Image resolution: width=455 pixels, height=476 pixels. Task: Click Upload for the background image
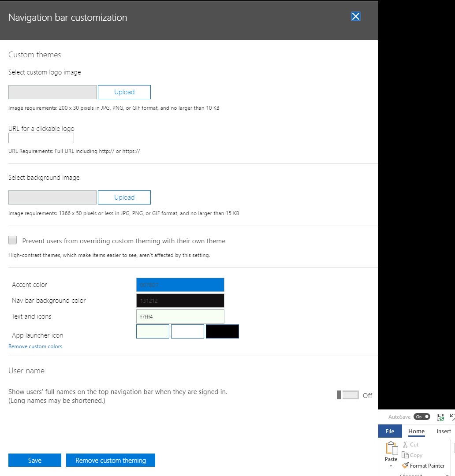[124, 197]
